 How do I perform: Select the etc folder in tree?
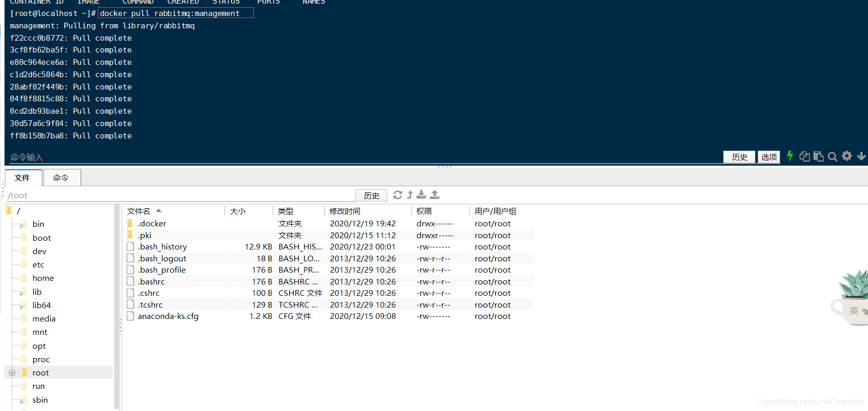coord(38,264)
